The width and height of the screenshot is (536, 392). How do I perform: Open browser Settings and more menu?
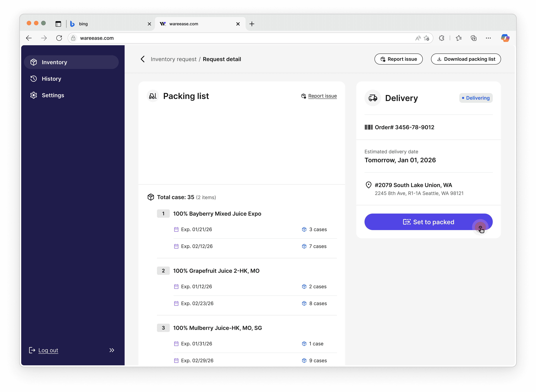click(x=488, y=38)
